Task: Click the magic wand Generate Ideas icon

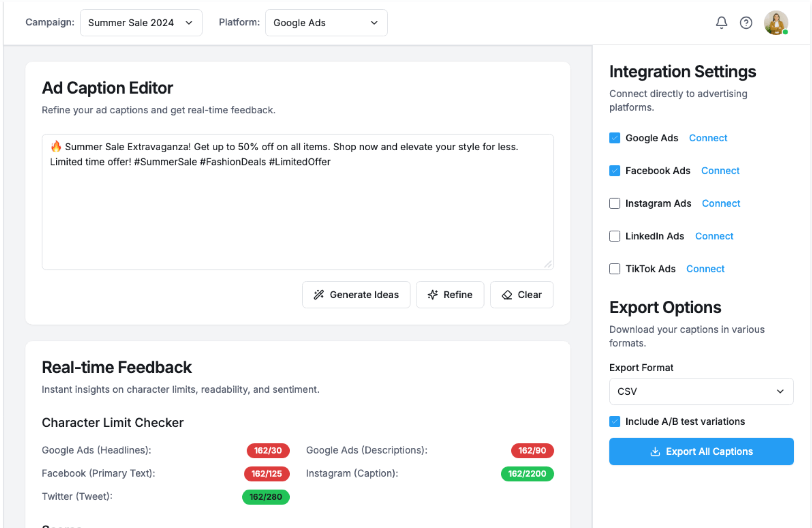Action: tap(318, 294)
